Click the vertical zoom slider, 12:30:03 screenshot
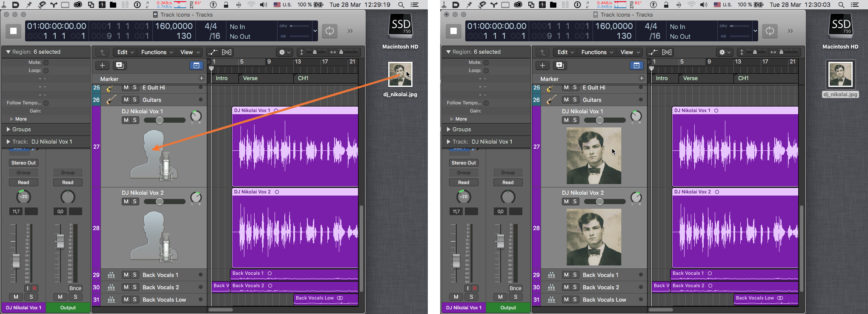 point(754,52)
